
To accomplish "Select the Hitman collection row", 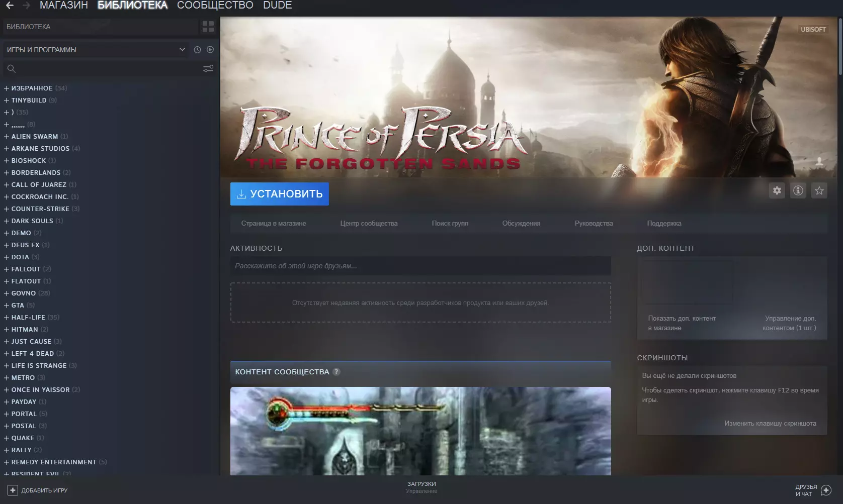I will click(110, 330).
